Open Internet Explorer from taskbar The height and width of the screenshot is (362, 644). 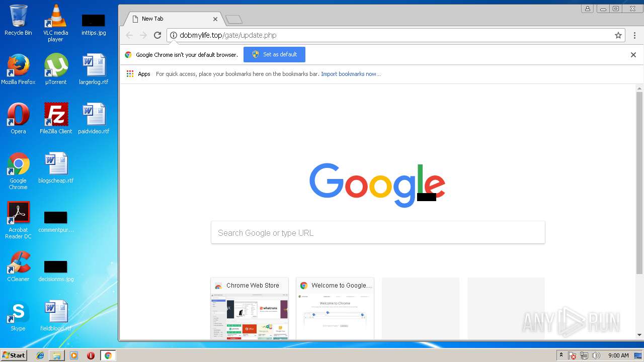(40, 355)
